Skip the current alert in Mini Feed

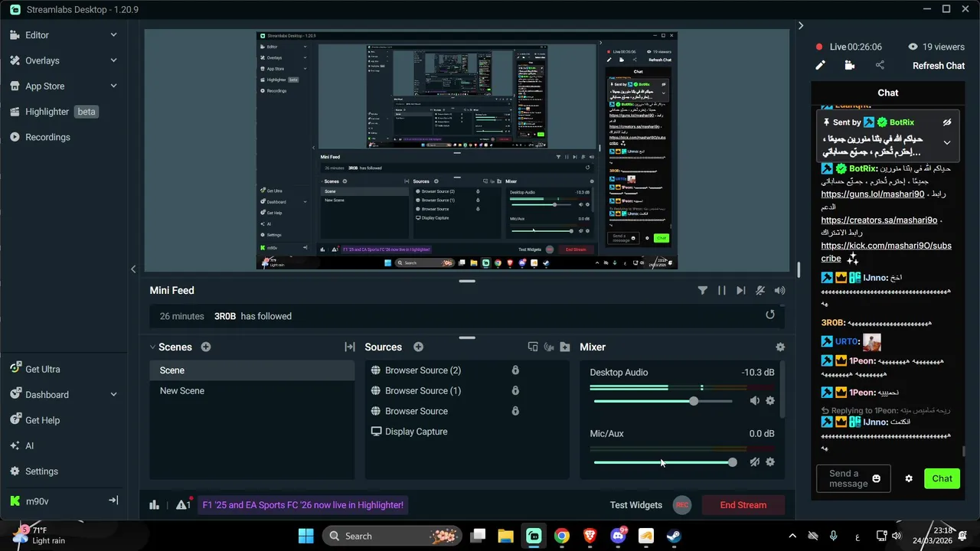740,290
